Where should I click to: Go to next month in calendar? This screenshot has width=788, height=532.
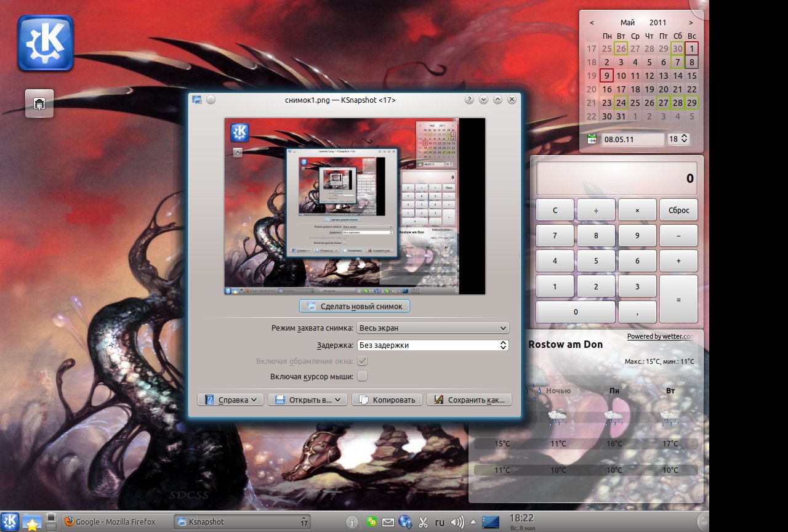[x=691, y=23]
